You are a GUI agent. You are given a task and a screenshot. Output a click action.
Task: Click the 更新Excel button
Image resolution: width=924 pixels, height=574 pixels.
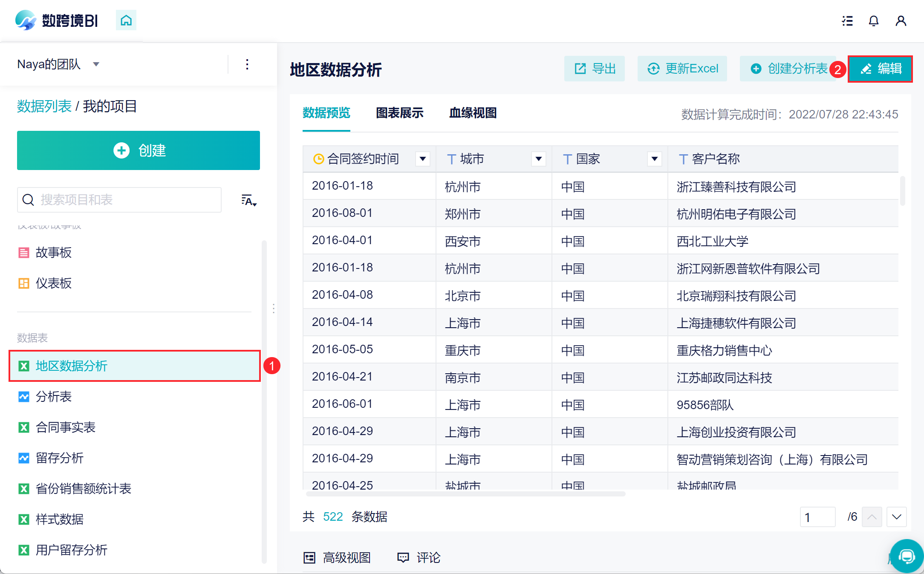coord(682,69)
